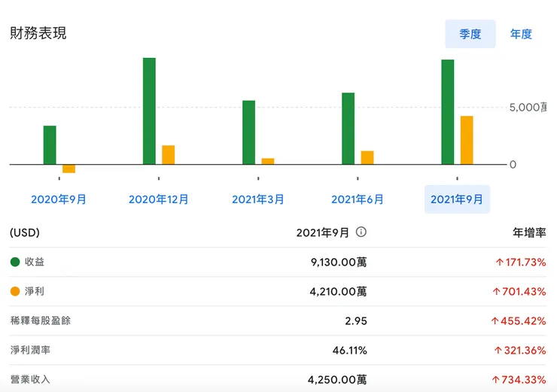
Task: Click the green revenue bar for 2020年9月
Action: click(50, 145)
